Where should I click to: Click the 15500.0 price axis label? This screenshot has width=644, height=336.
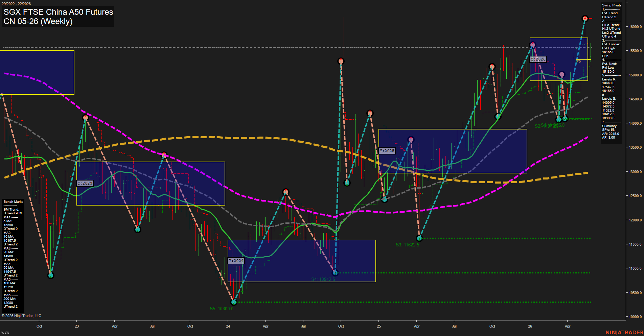tap(635, 51)
